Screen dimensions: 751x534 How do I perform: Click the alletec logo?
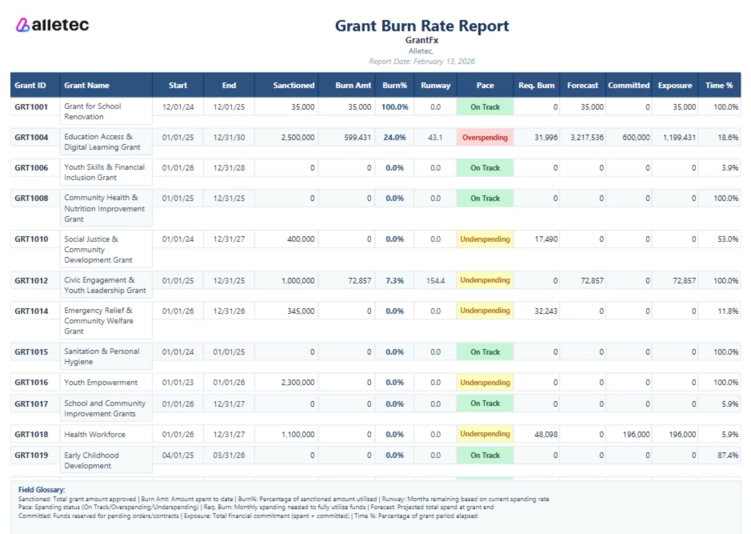(52, 25)
